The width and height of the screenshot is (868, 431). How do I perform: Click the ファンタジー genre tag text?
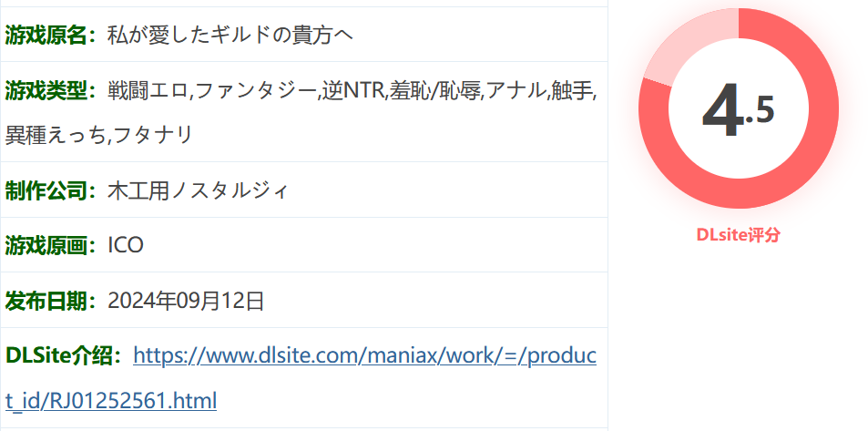(x=256, y=91)
